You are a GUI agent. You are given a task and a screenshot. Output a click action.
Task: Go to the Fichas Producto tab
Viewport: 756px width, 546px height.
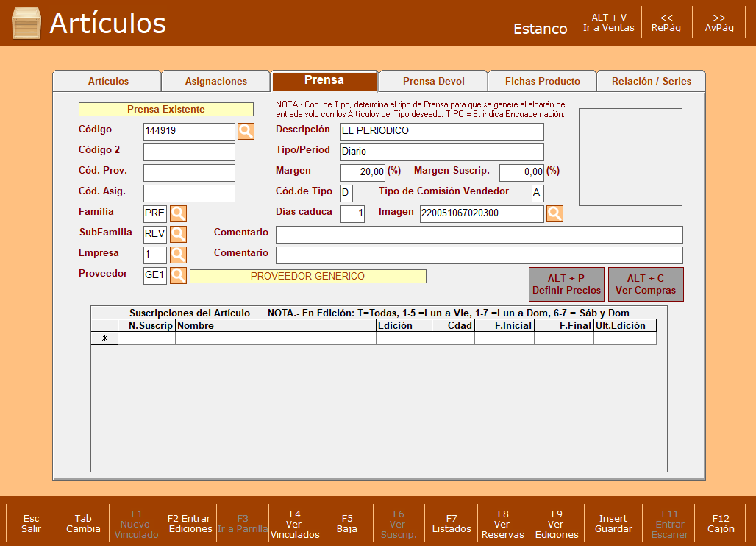[x=543, y=81]
